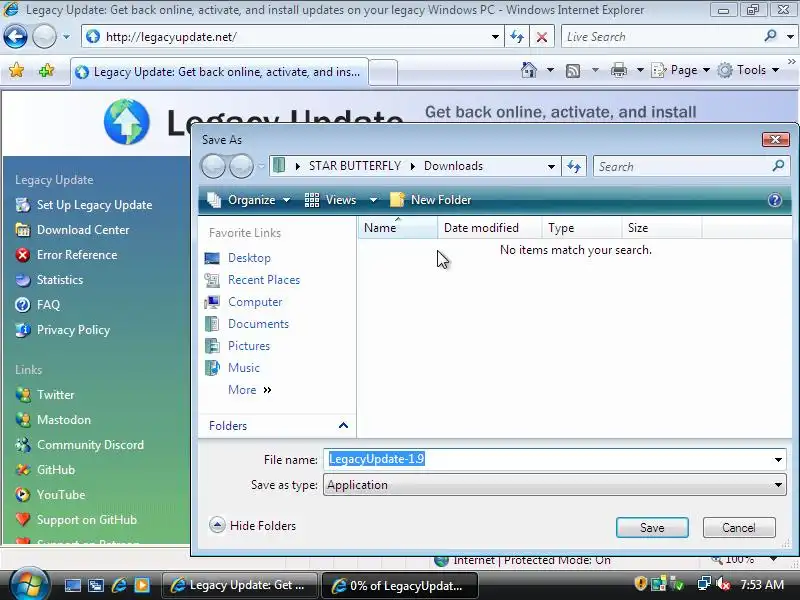Sort by Date modified column header
The image size is (800, 600).
click(x=490, y=228)
